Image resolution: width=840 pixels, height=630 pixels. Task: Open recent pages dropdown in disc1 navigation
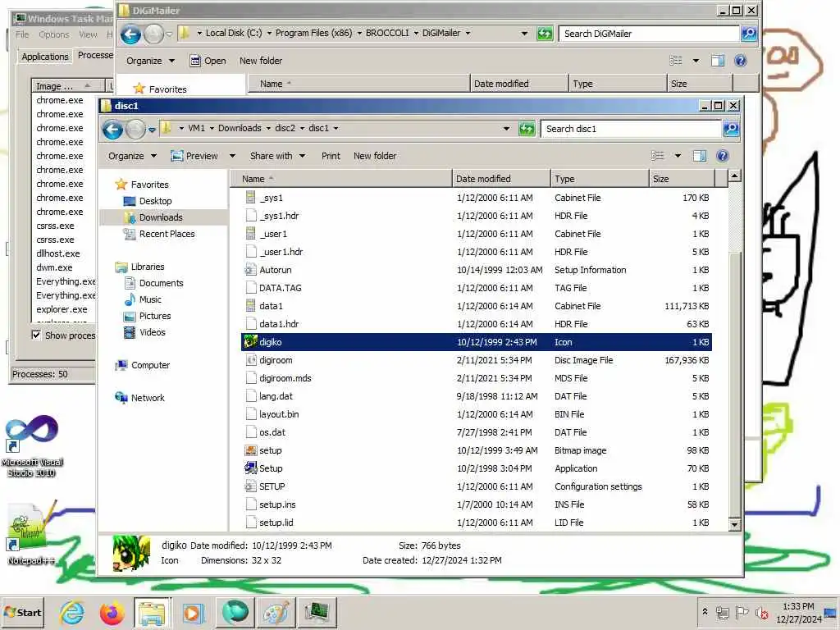[152, 129]
